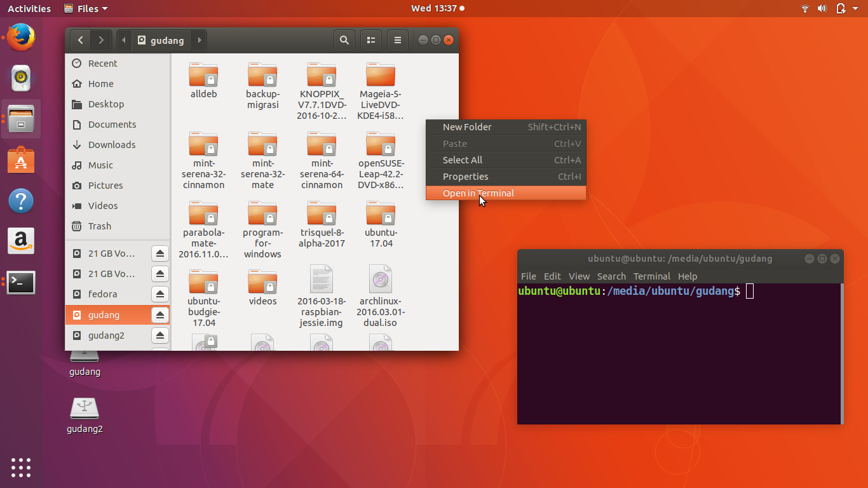Select the fedora volume in the sidebar
The image size is (868, 488).
108,294
